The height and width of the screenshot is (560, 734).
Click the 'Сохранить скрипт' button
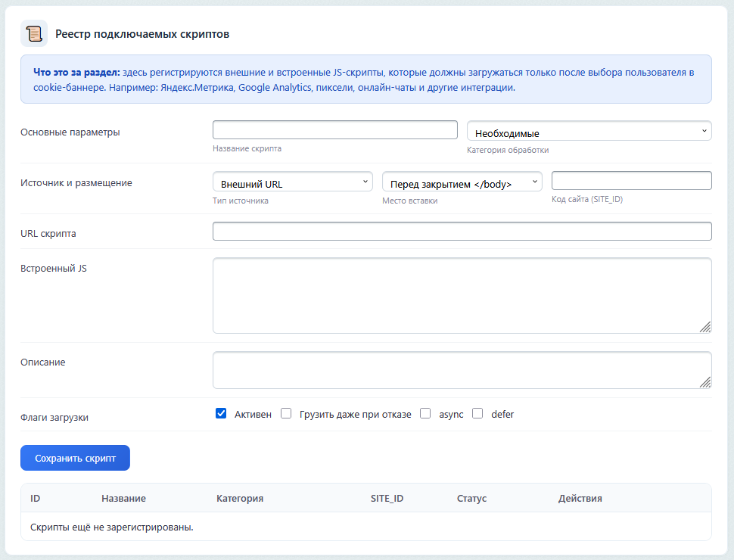[x=75, y=458]
